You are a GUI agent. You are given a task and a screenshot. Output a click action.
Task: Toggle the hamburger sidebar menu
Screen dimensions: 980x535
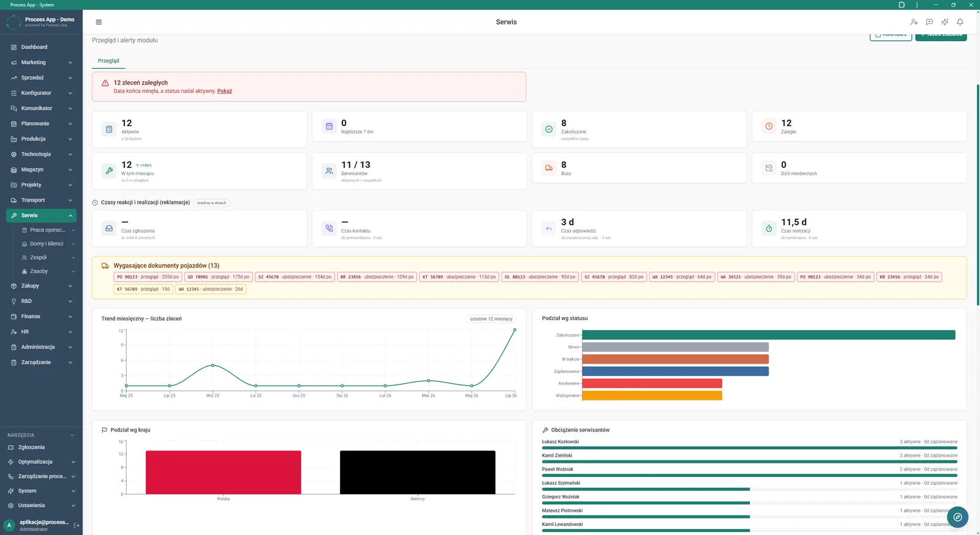[x=99, y=22]
